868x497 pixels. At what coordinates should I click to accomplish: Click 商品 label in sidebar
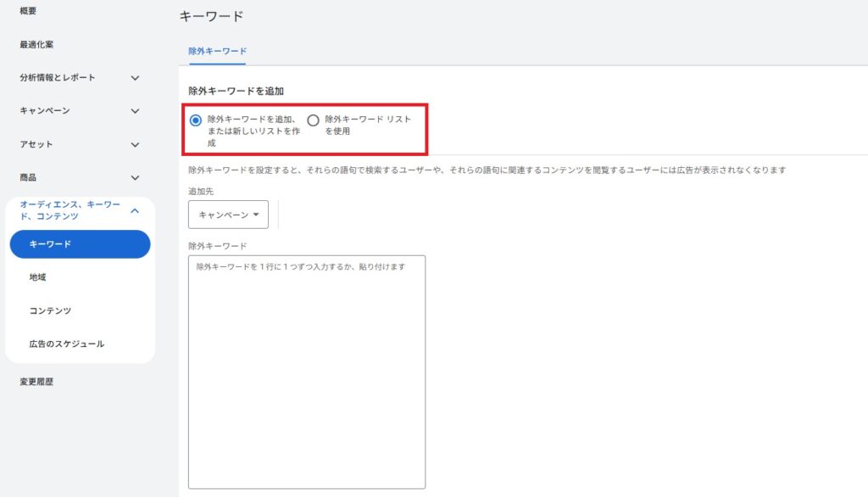pyautogui.click(x=28, y=177)
